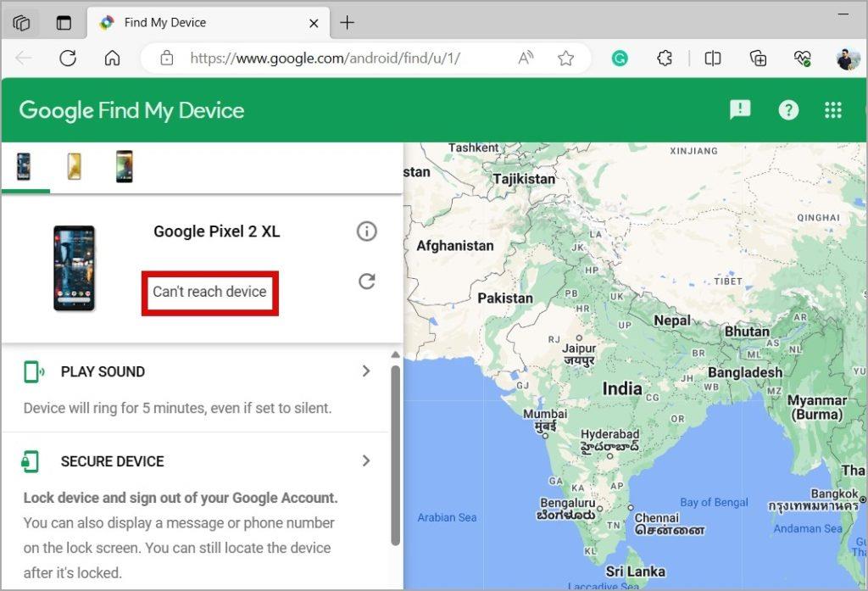Click Afghanistan label on the map
868x591 pixels.
pyautogui.click(x=454, y=246)
